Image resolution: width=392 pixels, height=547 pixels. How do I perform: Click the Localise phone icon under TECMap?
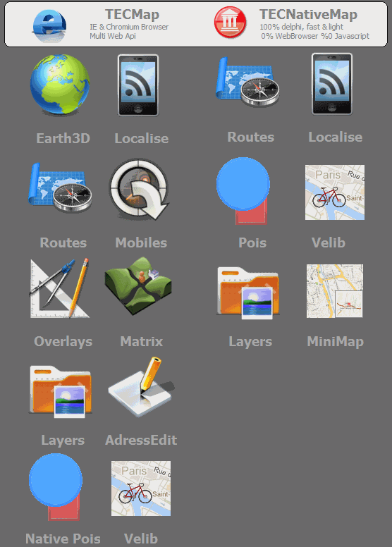coord(138,85)
